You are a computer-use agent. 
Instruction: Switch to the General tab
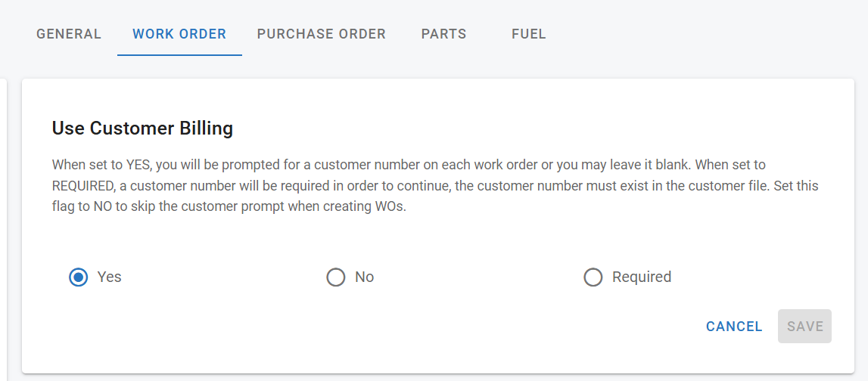[x=69, y=34]
